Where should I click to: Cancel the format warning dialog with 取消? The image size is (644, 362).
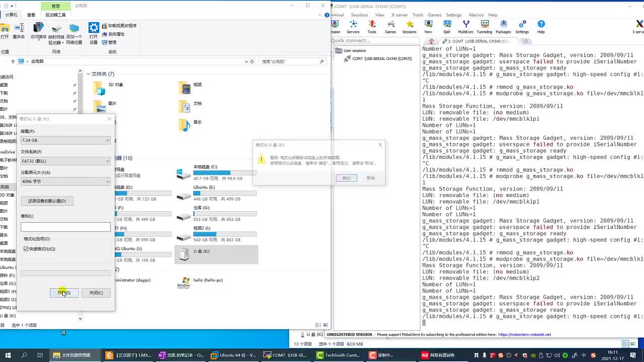371,178
